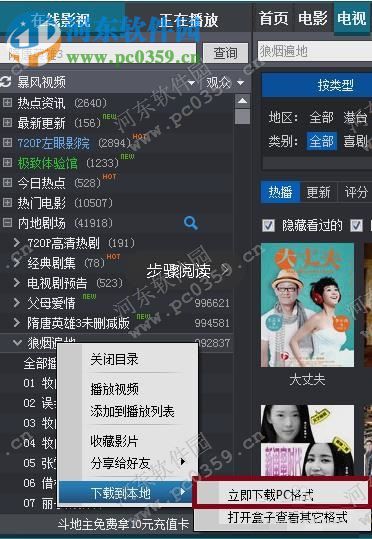The width and height of the screenshot is (372, 539).
Task: Click the 996621 view count
Action: 212,303
